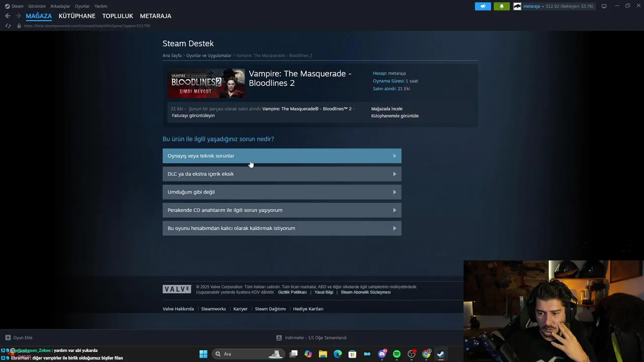Screen dimensions: 644x362
Task: Open Task View on the taskbar
Action: pyautogui.click(x=294, y=354)
